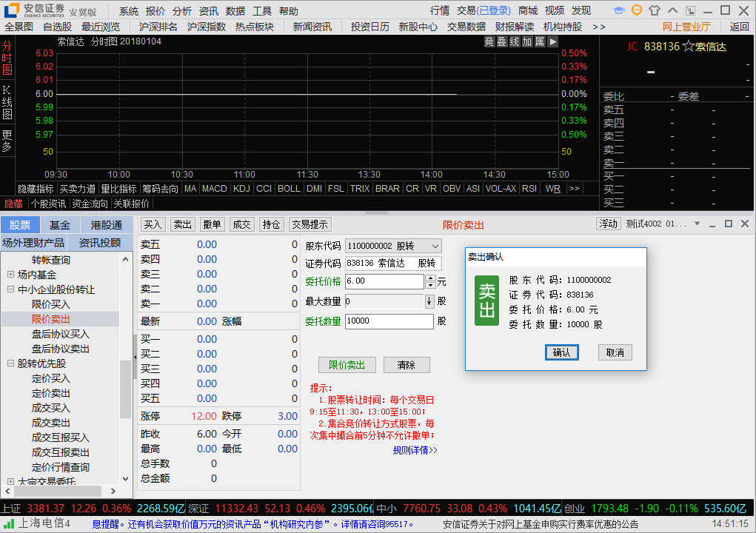The width and height of the screenshot is (756, 533).
Task: Click the 返回 button
Action: [x=739, y=27]
